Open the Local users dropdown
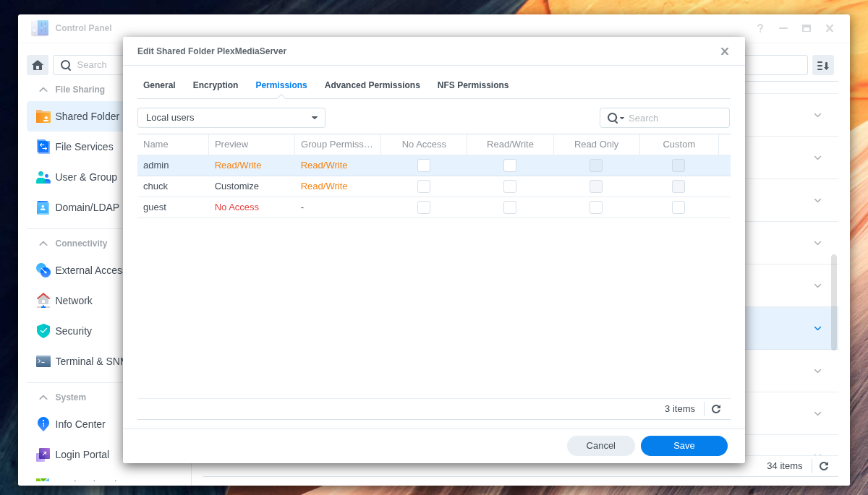 [231, 118]
